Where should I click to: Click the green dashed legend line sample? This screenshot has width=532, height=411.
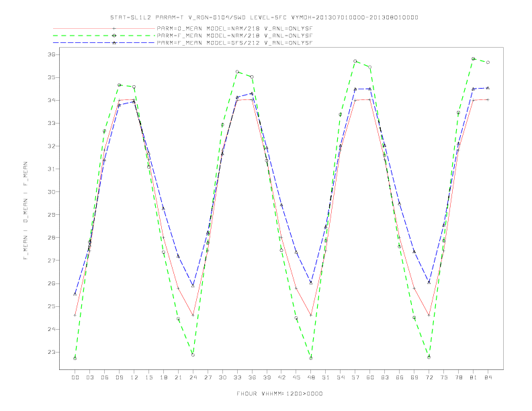tap(104, 36)
